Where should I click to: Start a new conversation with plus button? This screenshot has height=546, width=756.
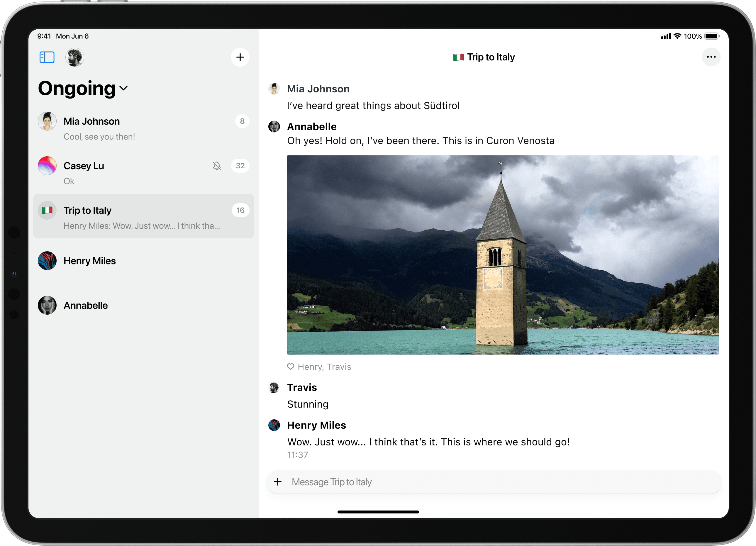tap(240, 57)
